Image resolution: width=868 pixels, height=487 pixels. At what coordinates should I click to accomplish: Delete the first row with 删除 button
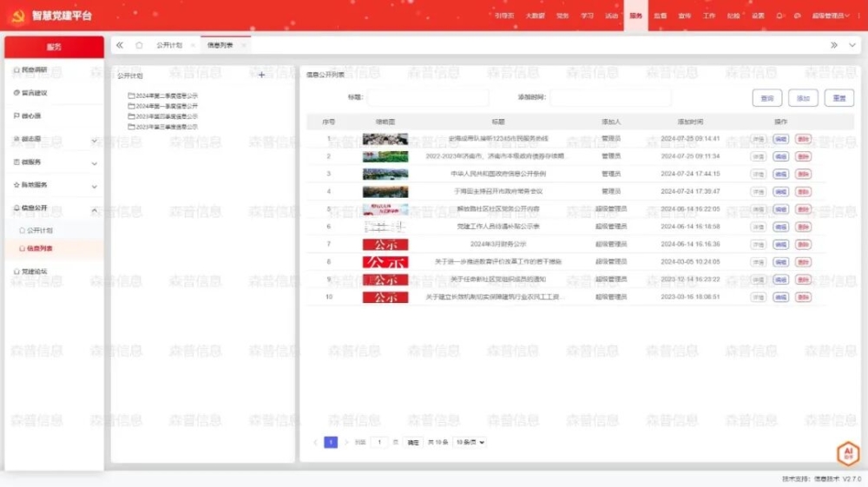(x=803, y=139)
